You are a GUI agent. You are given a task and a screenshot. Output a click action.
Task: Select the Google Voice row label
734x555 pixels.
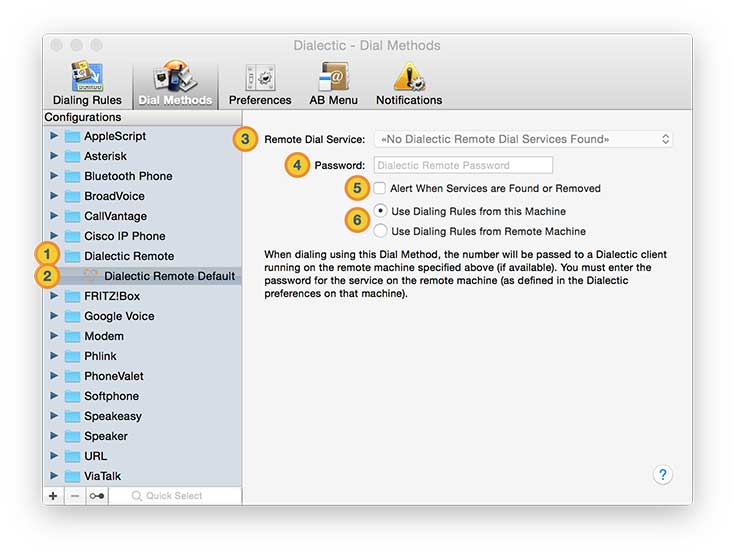[x=119, y=316]
